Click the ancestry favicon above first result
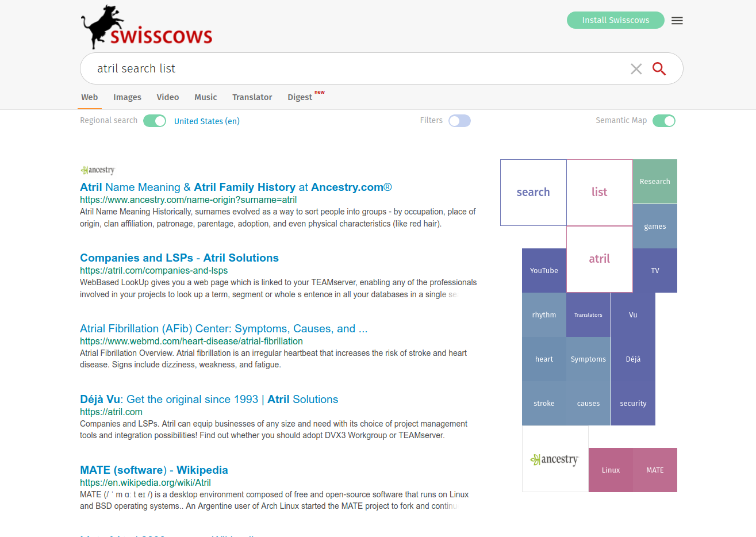The image size is (756, 537). (98, 170)
